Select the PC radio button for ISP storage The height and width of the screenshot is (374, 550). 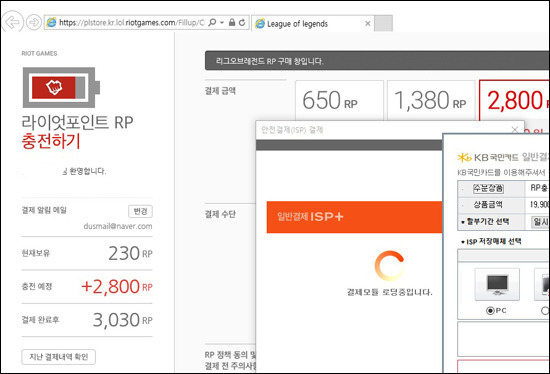click(x=490, y=310)
